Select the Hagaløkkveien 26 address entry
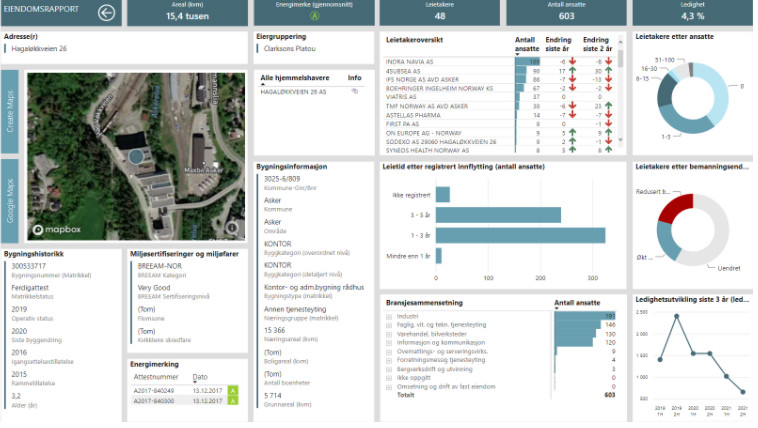 coord(39,49)
